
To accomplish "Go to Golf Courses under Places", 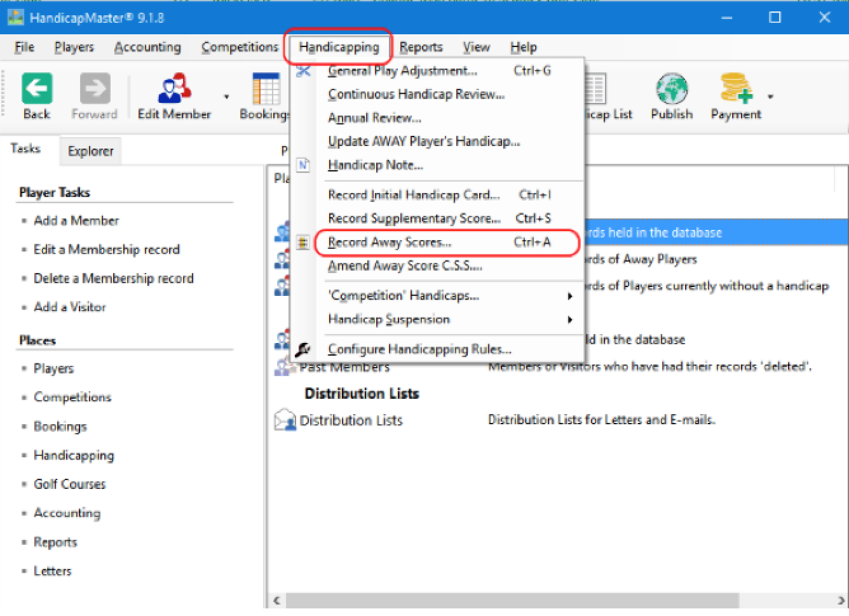I will [x=70, y=484].
